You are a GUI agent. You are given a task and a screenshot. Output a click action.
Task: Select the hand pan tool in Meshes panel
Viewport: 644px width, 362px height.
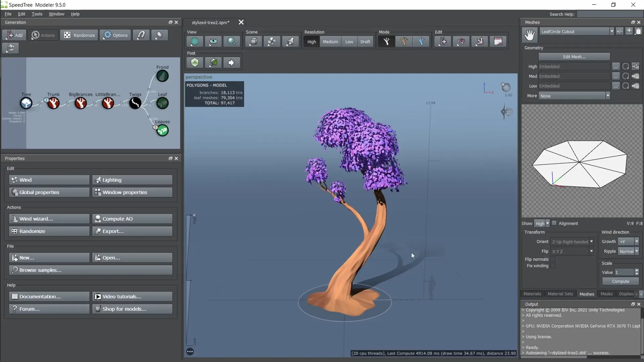pos(530,35)
